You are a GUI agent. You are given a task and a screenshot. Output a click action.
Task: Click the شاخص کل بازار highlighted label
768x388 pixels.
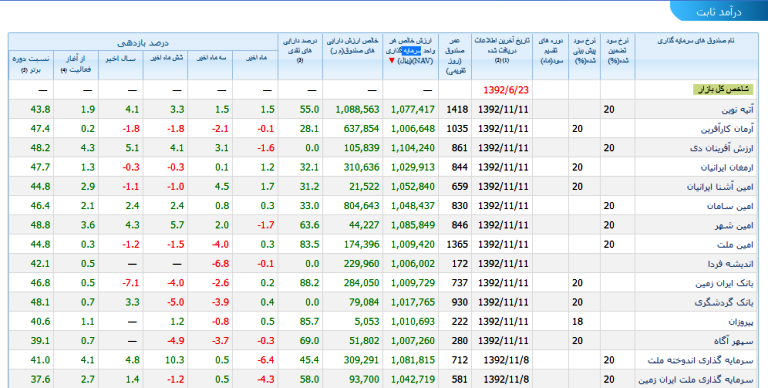723,90
